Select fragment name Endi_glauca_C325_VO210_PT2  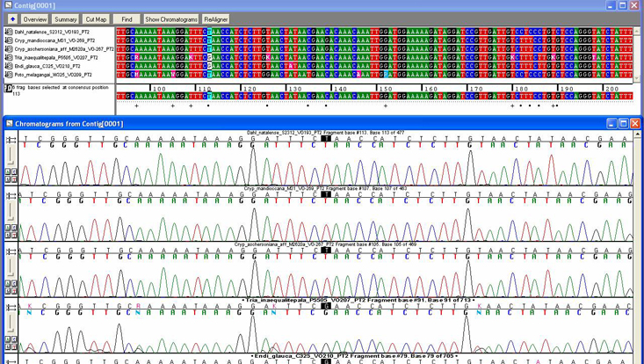coord(47,66)
